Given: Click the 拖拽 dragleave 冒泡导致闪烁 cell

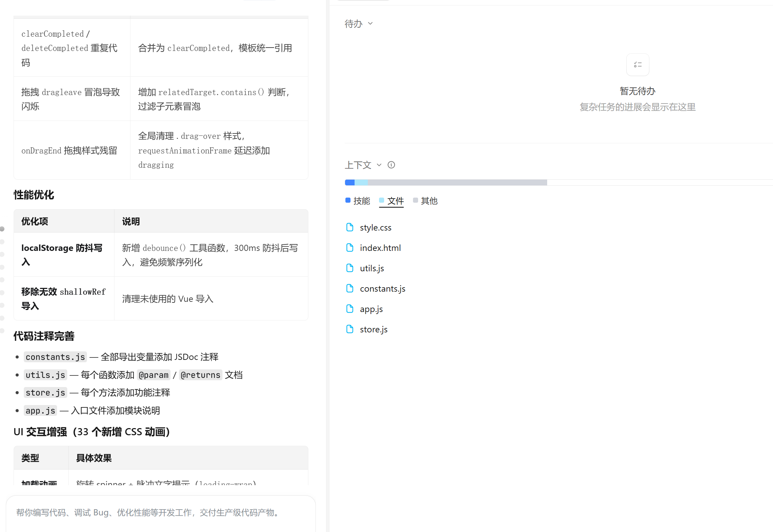Looking at the screenshot, I should coord(72,99).
